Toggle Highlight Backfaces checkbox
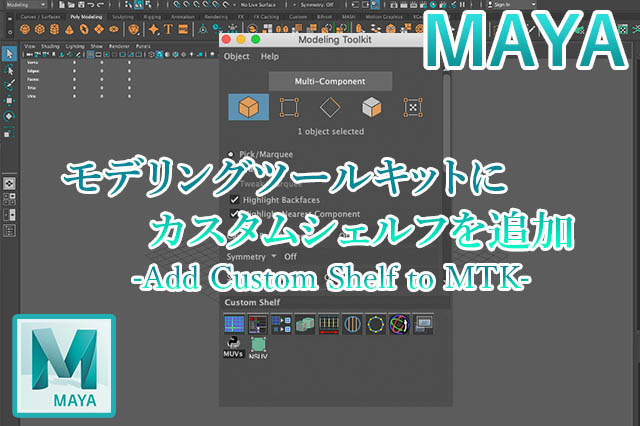This screenshot has width=640, height=426. point(234,200)
